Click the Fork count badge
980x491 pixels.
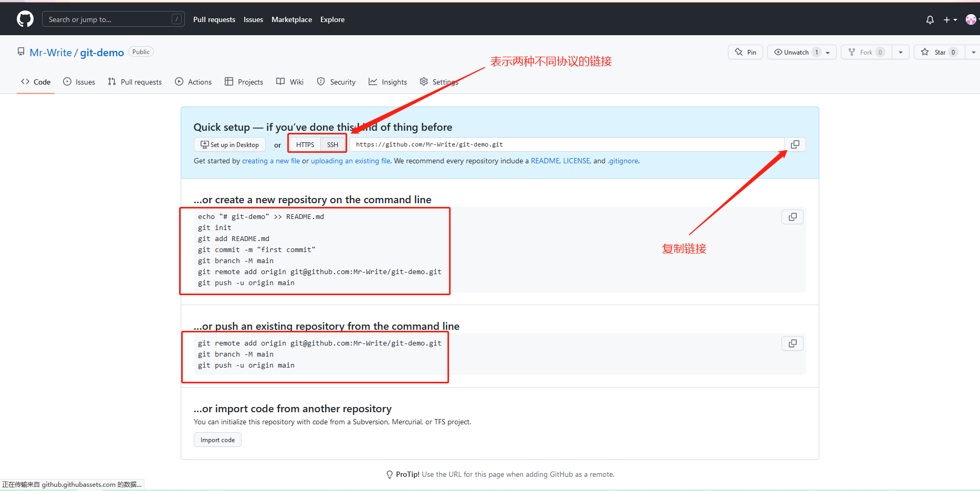[x=880, y=52]
